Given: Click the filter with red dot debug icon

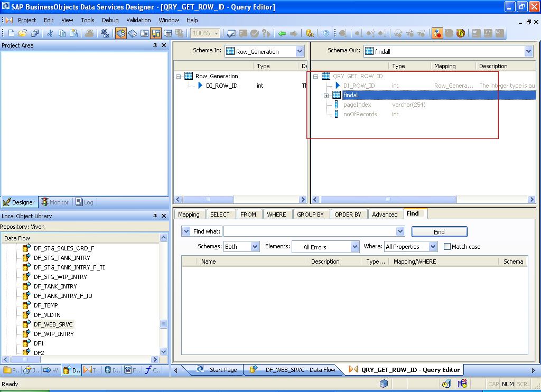Looking at the screenshot, I should pos(437,33).
